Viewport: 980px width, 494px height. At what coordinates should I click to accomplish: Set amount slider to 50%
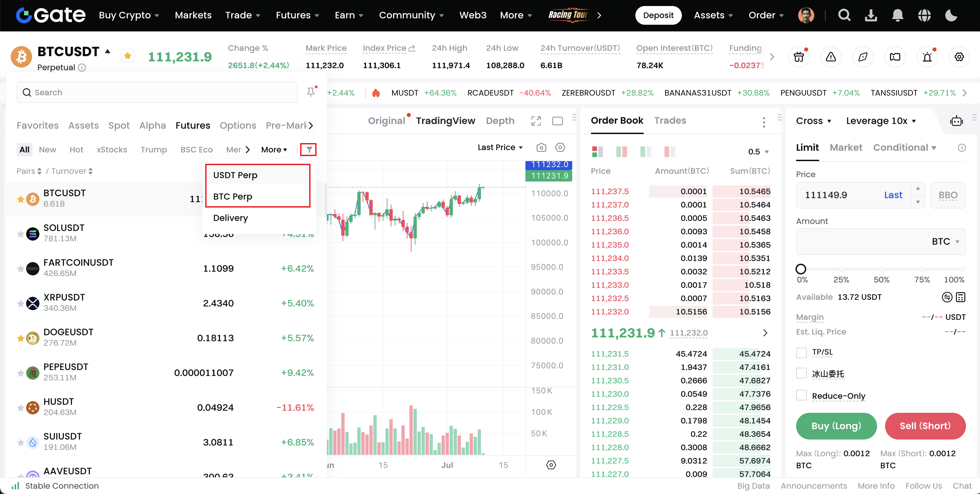(881, 269)
